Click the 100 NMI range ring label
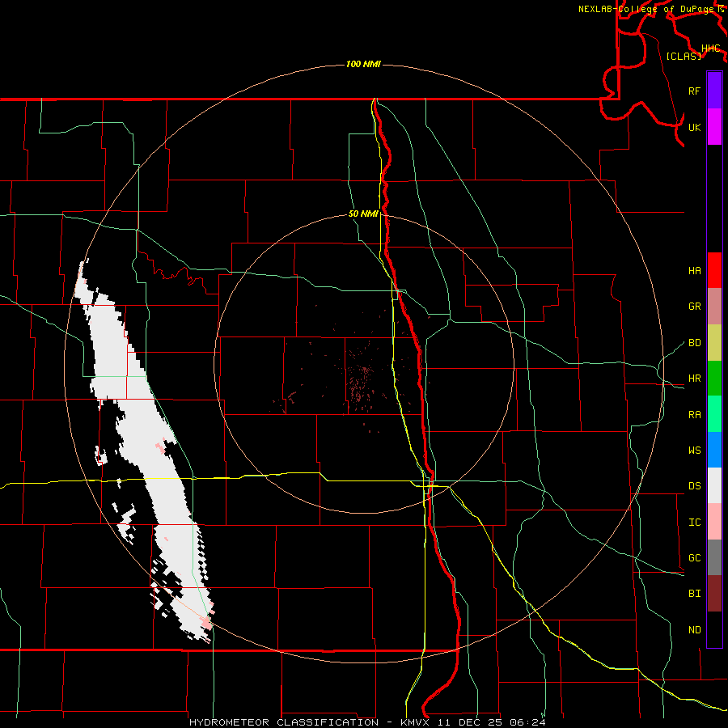The height and width of the screenshot is (728, 728). (363, 64)
